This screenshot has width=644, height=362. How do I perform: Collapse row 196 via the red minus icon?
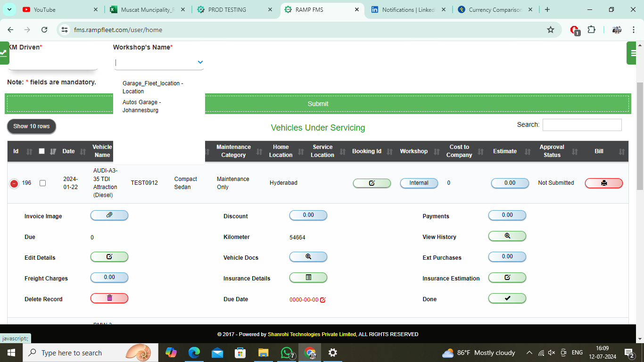[x=14, y=183]
